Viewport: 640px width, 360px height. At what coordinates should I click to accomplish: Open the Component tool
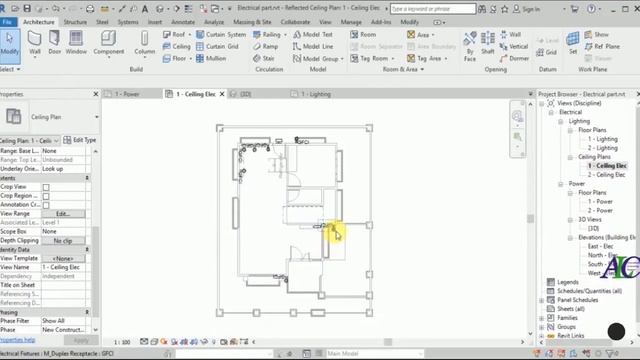click(x=108, y=43)
